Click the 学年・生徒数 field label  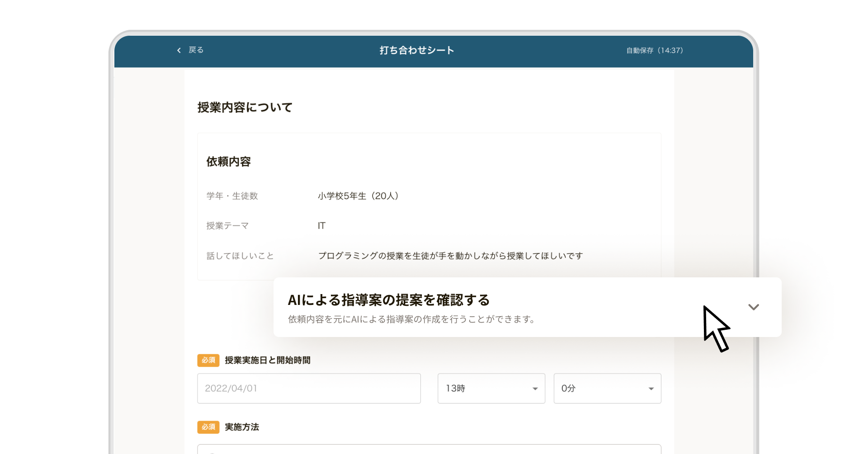232,196
